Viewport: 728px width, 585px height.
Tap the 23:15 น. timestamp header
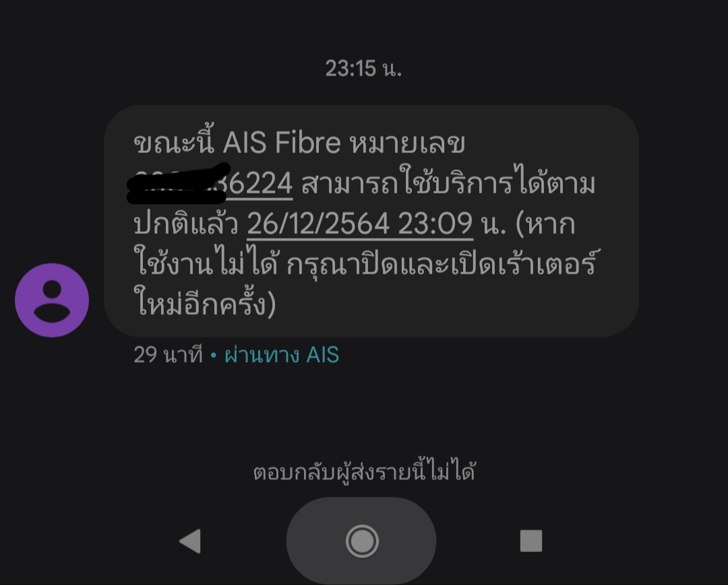[x=363, y=69]
